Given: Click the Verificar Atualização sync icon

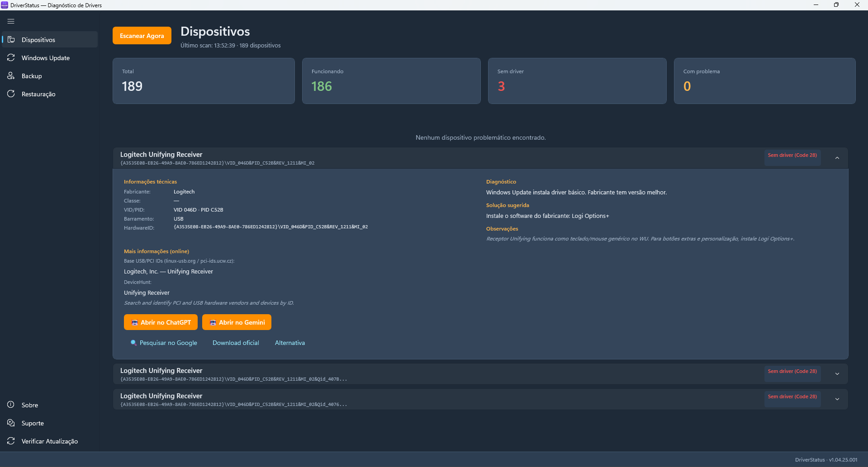Looking at the screenshot, I should tap(11, 441).
